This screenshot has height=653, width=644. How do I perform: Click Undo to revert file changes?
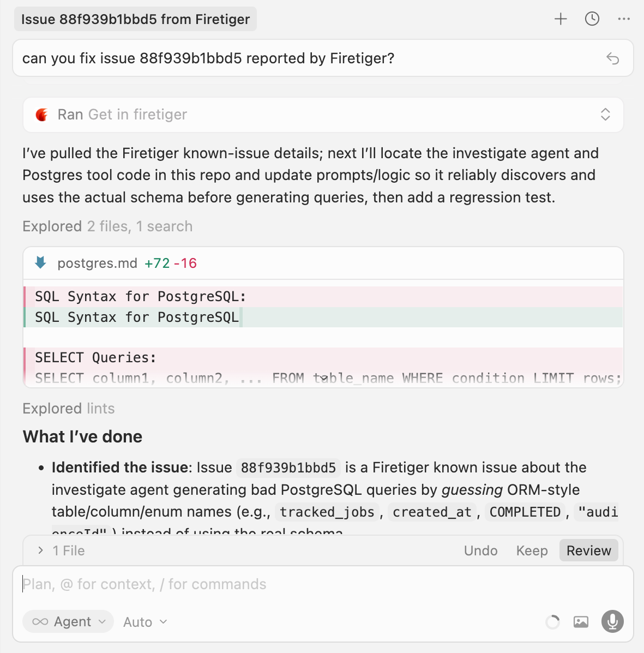pos(480,550)
